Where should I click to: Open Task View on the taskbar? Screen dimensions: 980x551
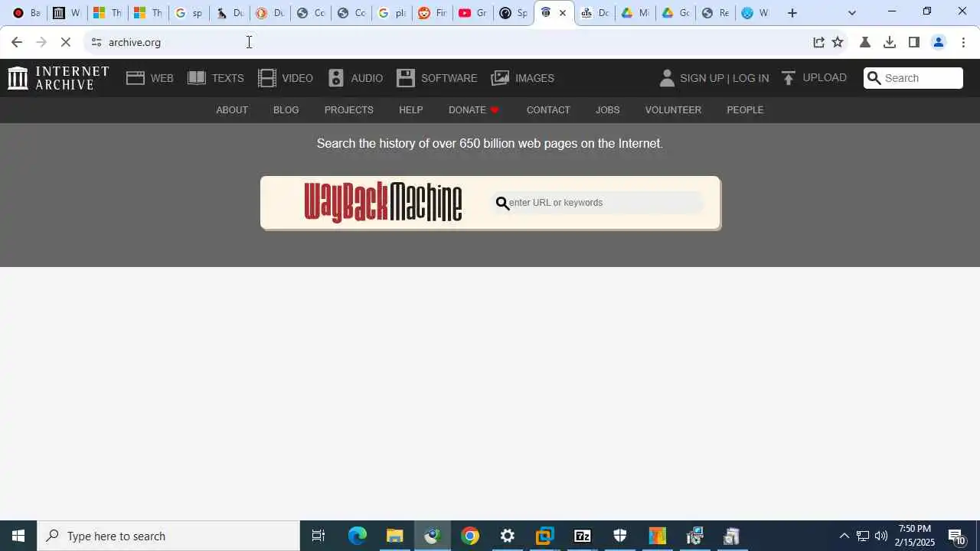coord(318,536)
